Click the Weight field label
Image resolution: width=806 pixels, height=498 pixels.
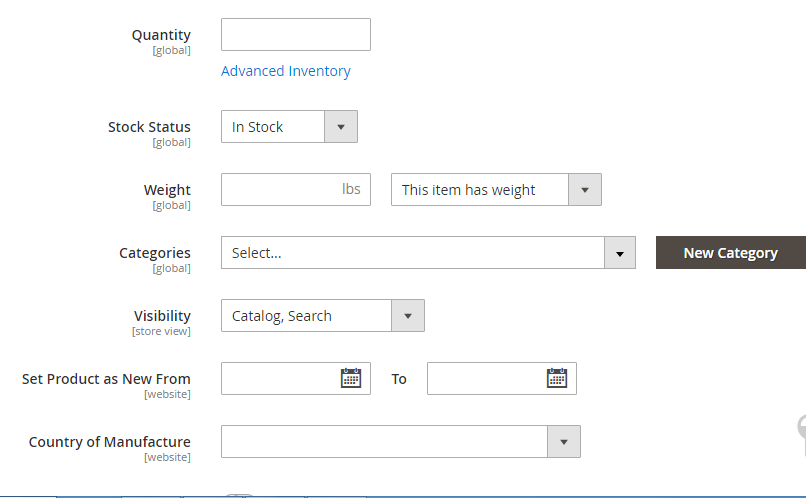coord(167,190)
